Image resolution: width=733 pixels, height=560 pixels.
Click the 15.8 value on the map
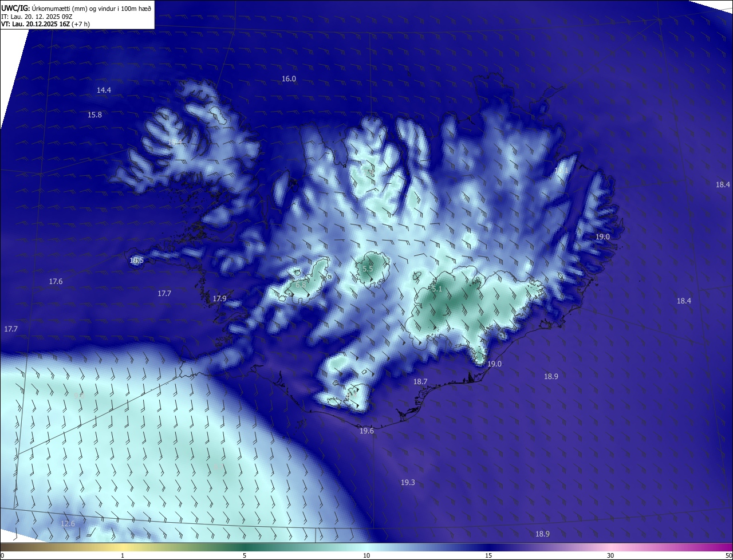pyautogui.click(x=94, y=115)
